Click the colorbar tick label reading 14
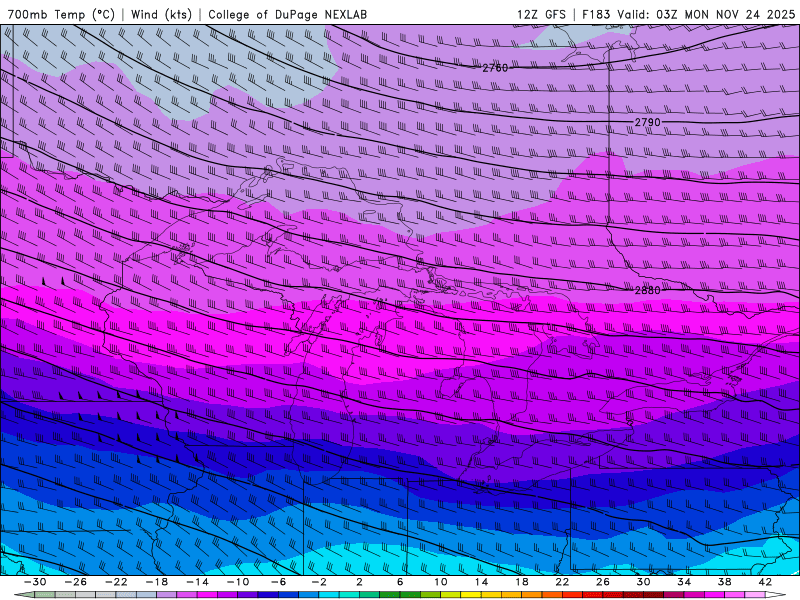Viewport: 800px width, 600px height. [481, 582]
